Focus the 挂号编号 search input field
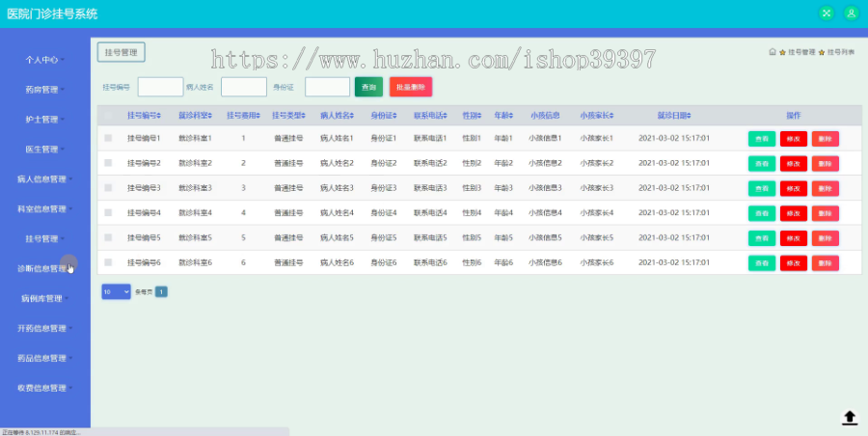Screen dimensions: 868x436 pos(160,87)
